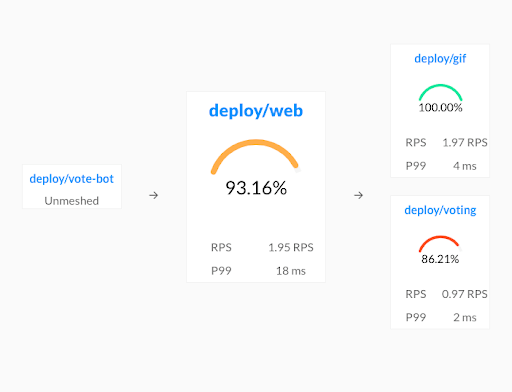
Task: Click the arrow between vote-bot and web
Action: coord(153,195)
